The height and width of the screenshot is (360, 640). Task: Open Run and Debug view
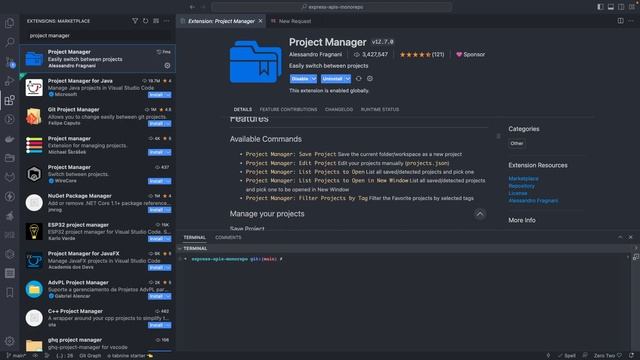pos(10,81)
